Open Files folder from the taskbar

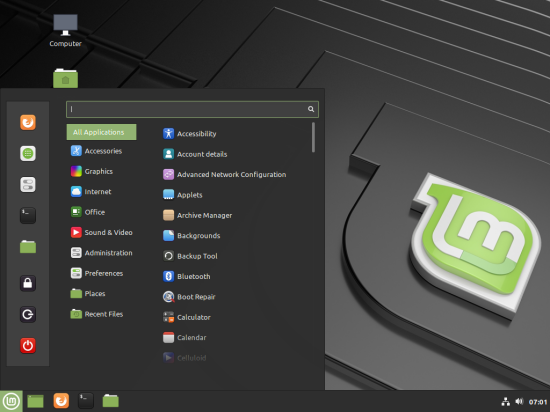110,401
